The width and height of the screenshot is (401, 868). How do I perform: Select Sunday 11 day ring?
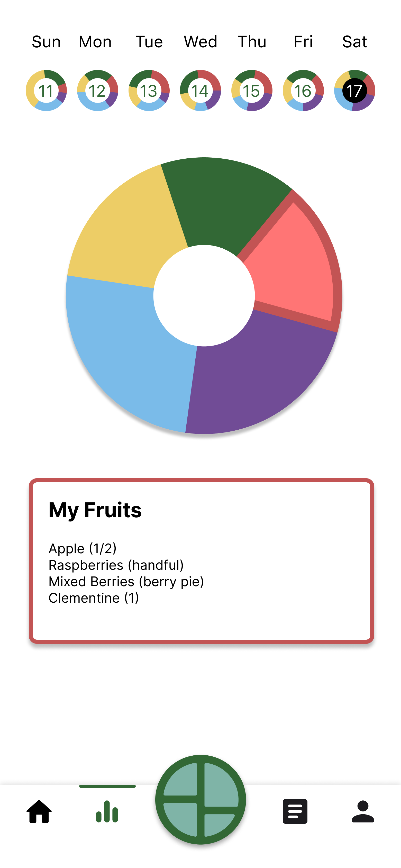click(46, 90)
